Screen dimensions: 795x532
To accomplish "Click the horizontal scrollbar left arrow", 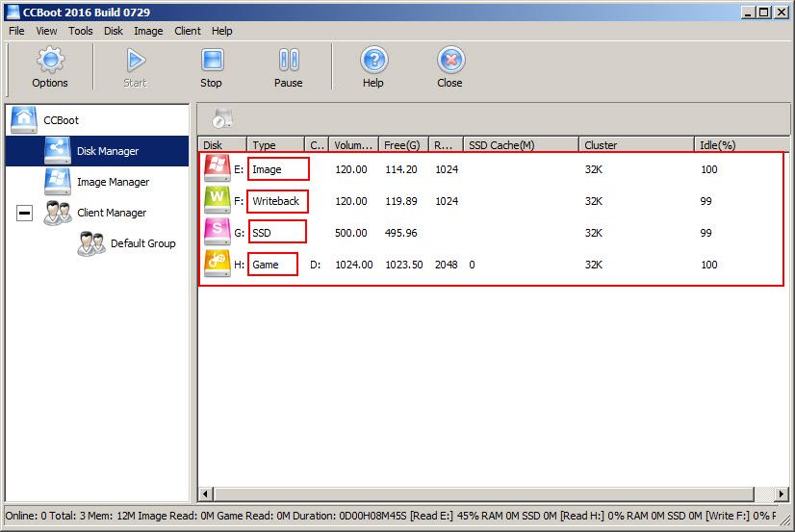I will tap(205, 494).
